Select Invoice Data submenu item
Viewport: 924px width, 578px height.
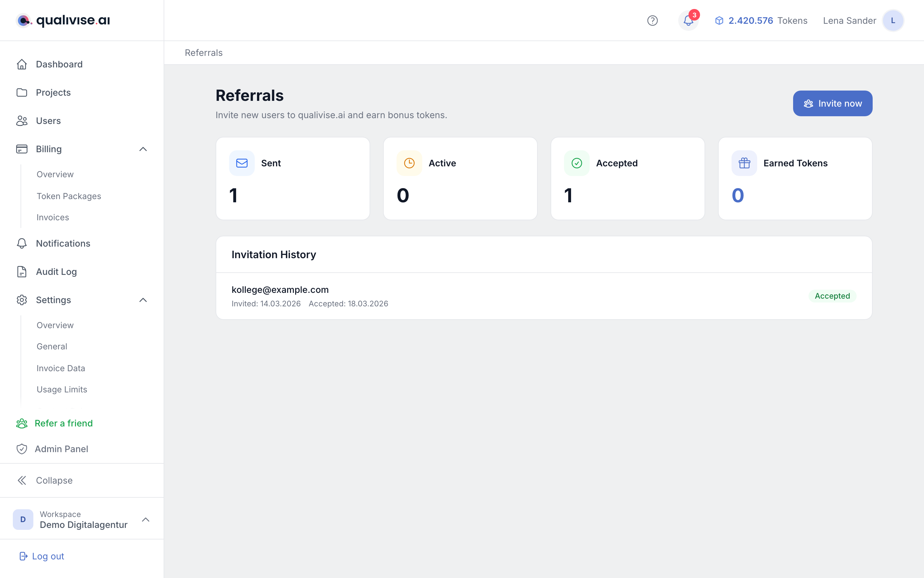(x=61, y=368)
